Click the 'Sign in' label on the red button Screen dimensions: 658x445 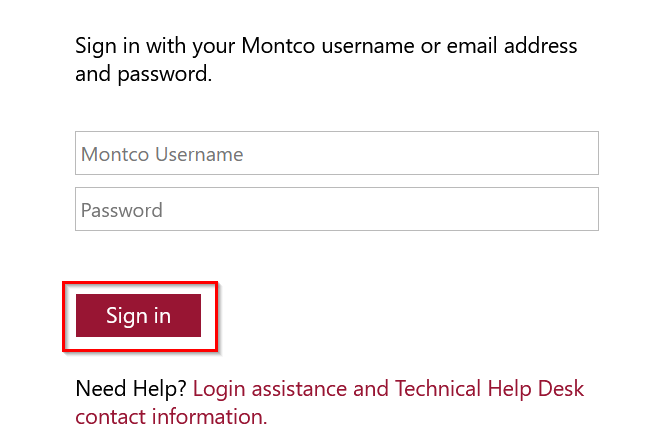(x=138, y=316)
